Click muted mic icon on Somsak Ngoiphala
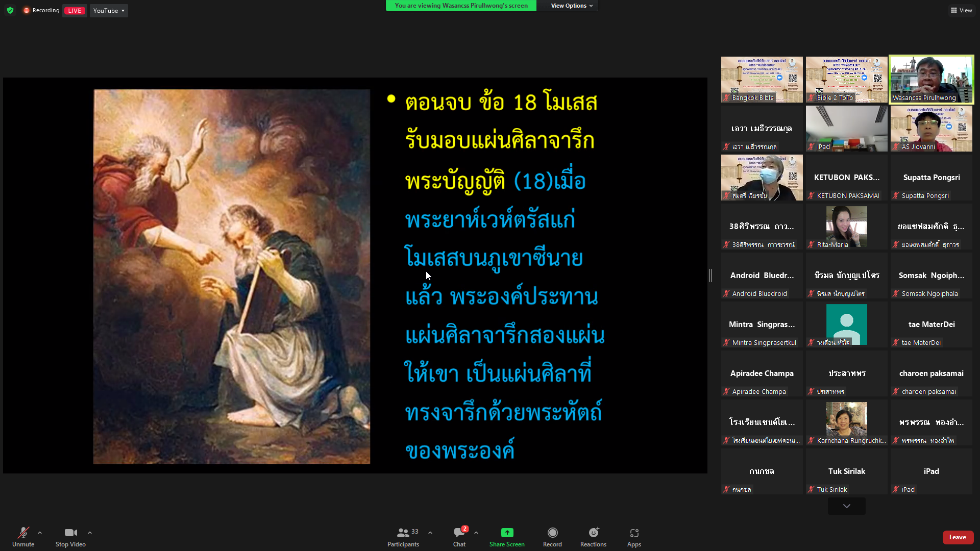Image resolution: width=980 pixels, height=551 pixels. point(896,293)
